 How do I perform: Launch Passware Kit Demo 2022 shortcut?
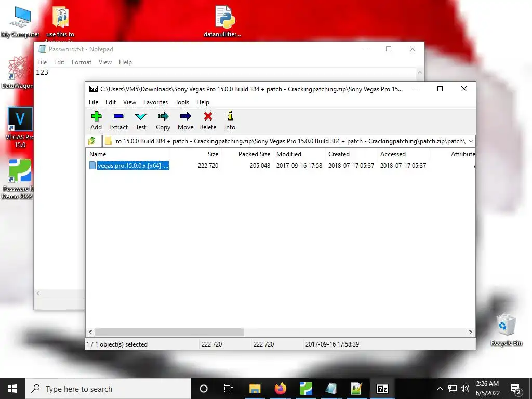17,179
